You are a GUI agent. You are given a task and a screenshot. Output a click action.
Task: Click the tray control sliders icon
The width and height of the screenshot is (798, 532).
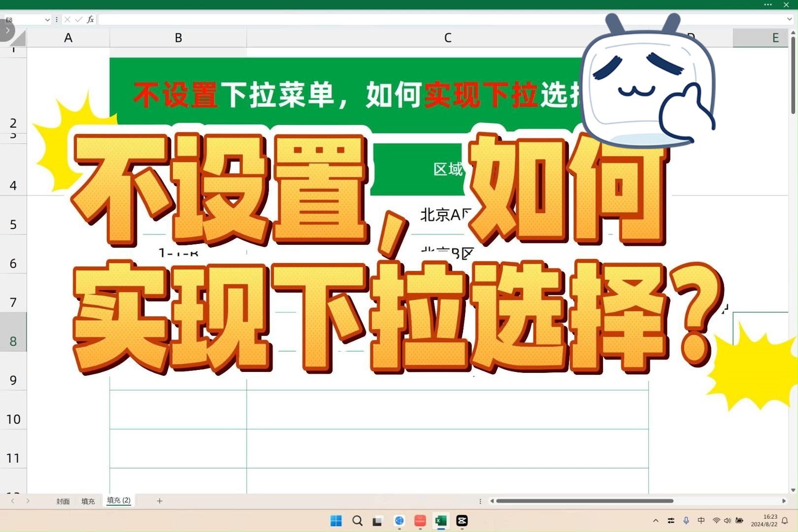pos(671,521)
